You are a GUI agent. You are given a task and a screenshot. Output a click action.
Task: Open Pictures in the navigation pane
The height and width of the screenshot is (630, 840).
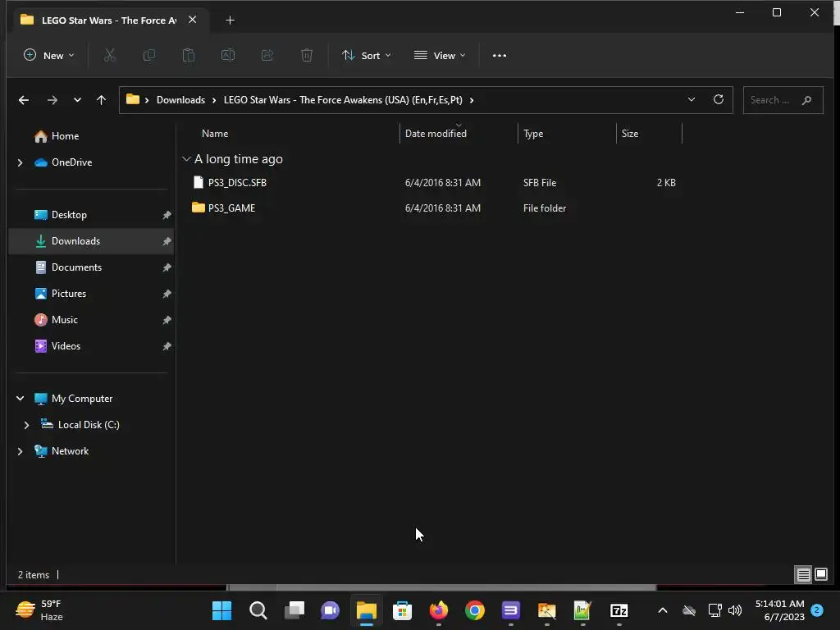(x=69, y=294)
